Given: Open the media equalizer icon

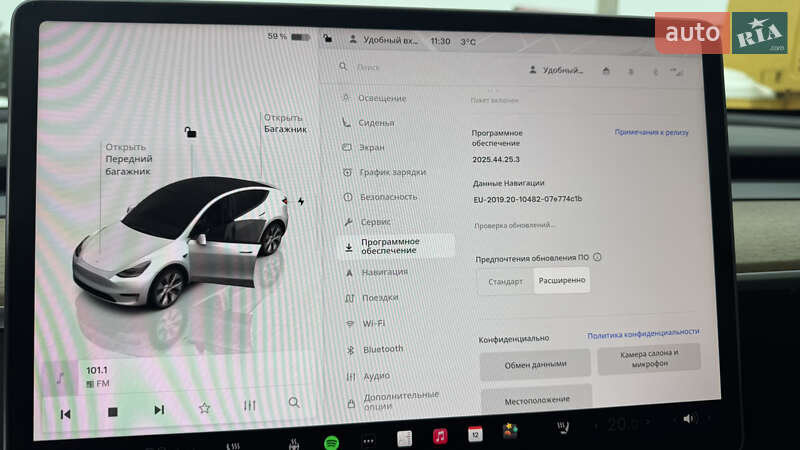Looking at the screenshot, I should (249, 406).
